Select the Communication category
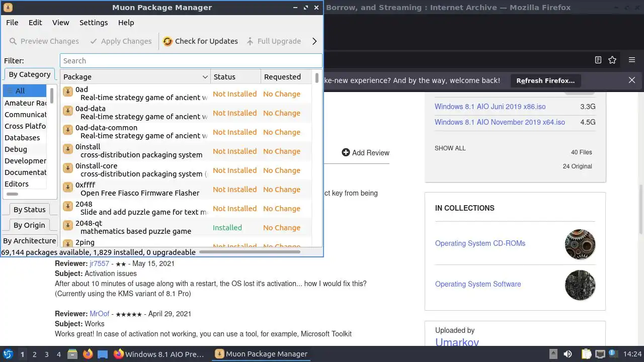644x362 pixels. (x=25, y=115)
